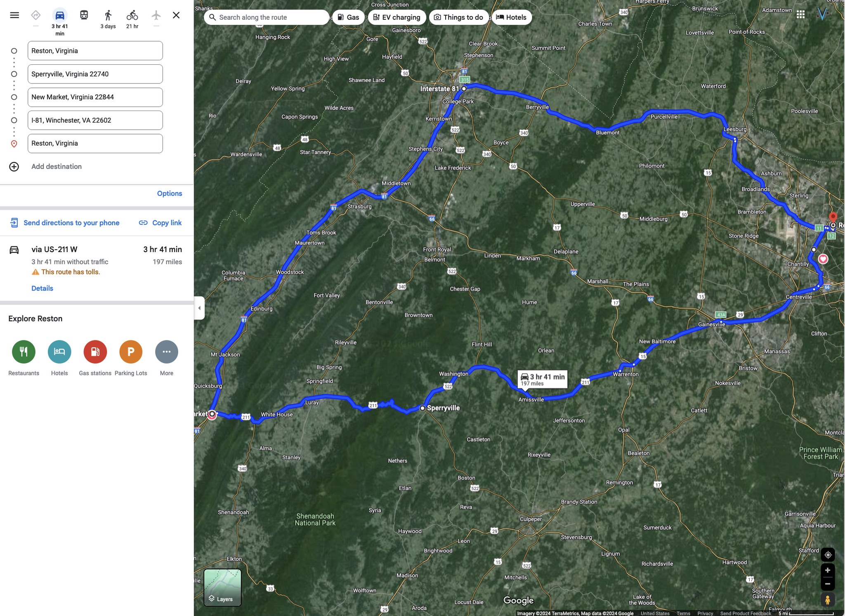Screen dimensions: 845x616
Task: Open Google apps grid icon
Action: tap(800, 14)
